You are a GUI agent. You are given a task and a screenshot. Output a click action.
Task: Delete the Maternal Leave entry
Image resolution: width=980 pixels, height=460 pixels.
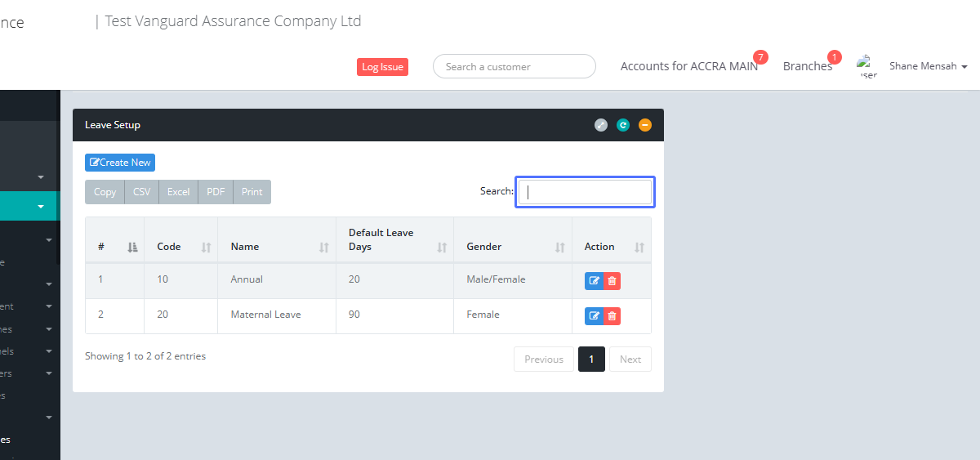pos(612,316)
